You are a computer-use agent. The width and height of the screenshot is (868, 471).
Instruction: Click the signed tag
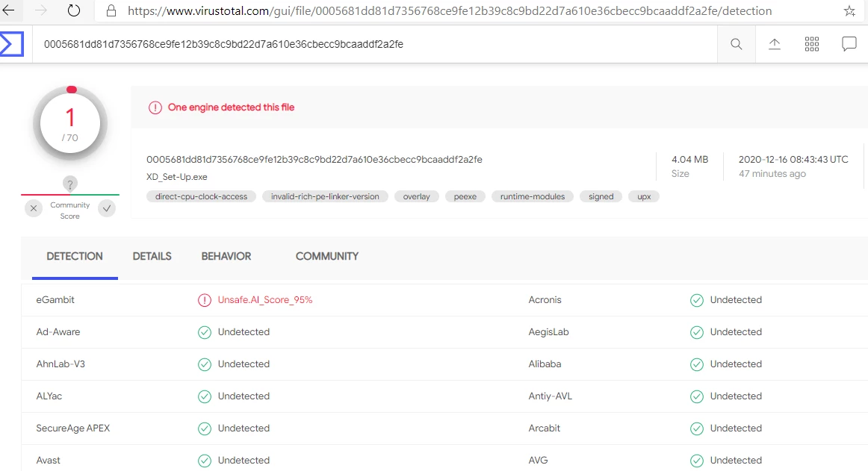pyautogui.click(x=601, y=196)
